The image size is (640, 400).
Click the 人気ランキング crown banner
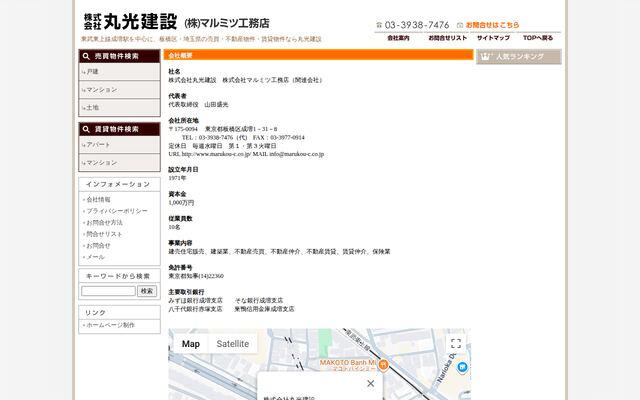519,57
